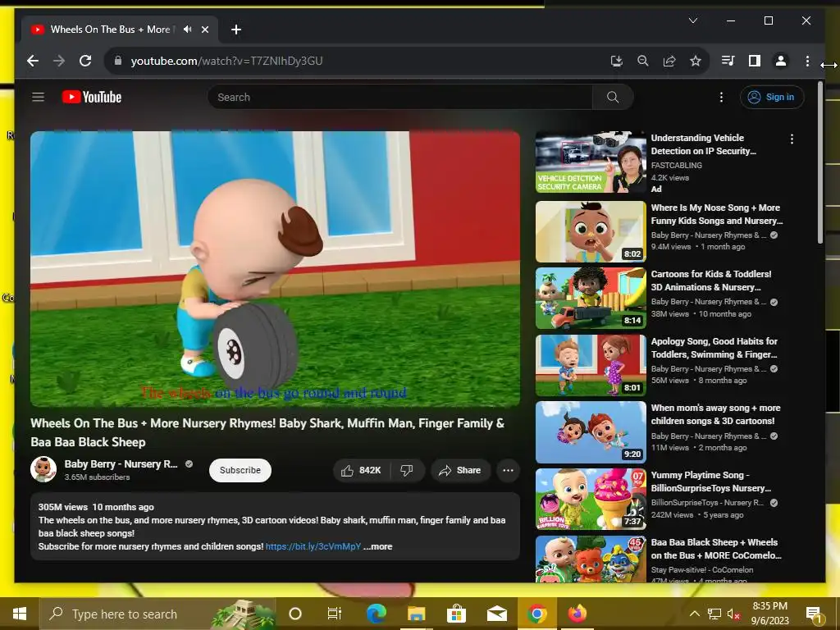Expand description with ...more
The height and width of the screenshot is (630, 840).
pyautogui.click(x=377, y=546)
